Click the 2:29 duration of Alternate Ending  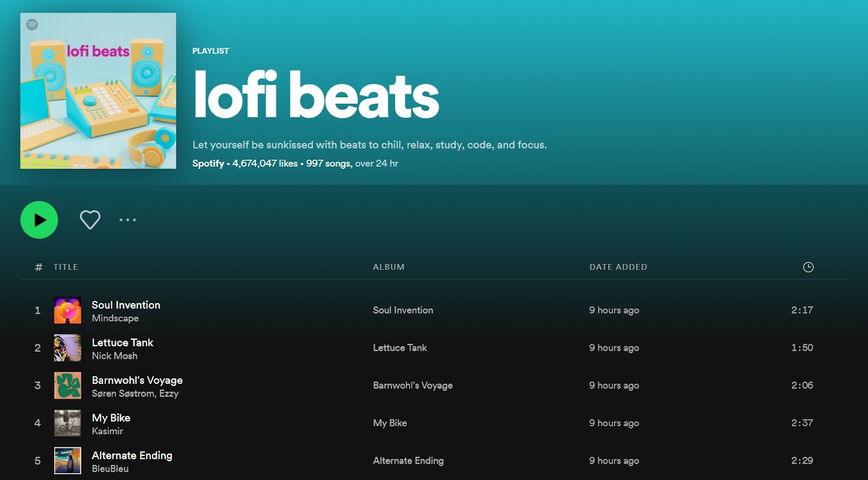pyautogui.click(x=802, y=460)
